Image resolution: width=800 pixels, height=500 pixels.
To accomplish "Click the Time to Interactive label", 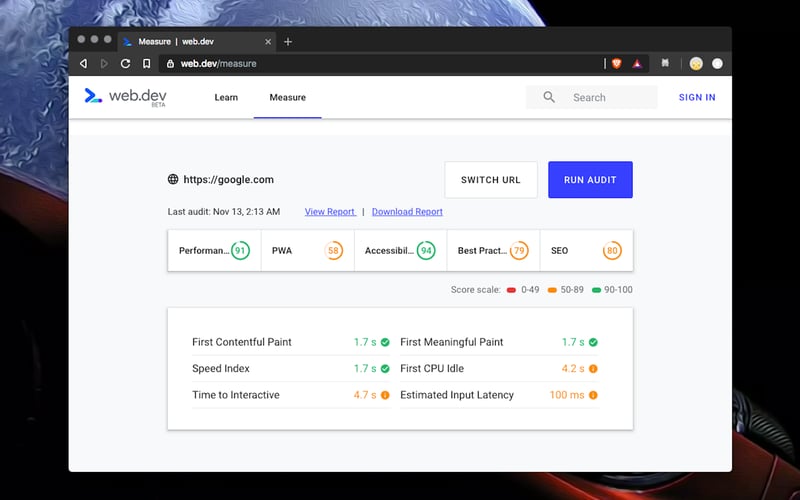I will point(236,395).
